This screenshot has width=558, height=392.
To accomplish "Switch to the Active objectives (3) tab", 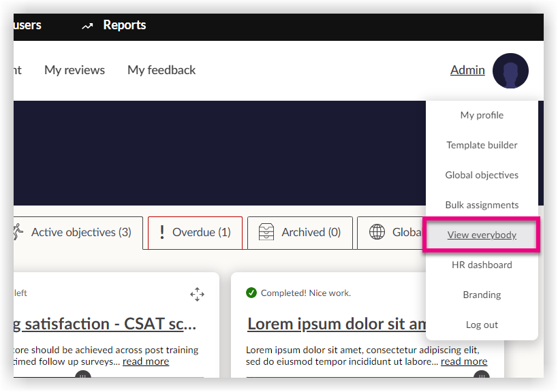I will tap(80, 233).
